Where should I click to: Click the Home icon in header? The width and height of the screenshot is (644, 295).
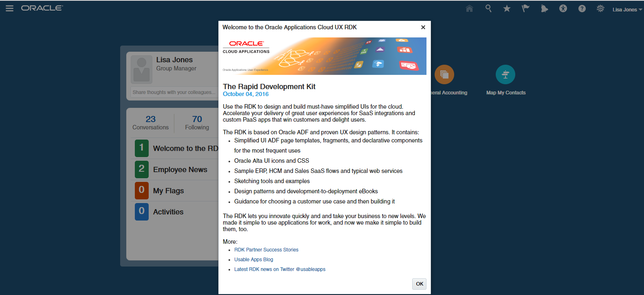pos(469,9)
